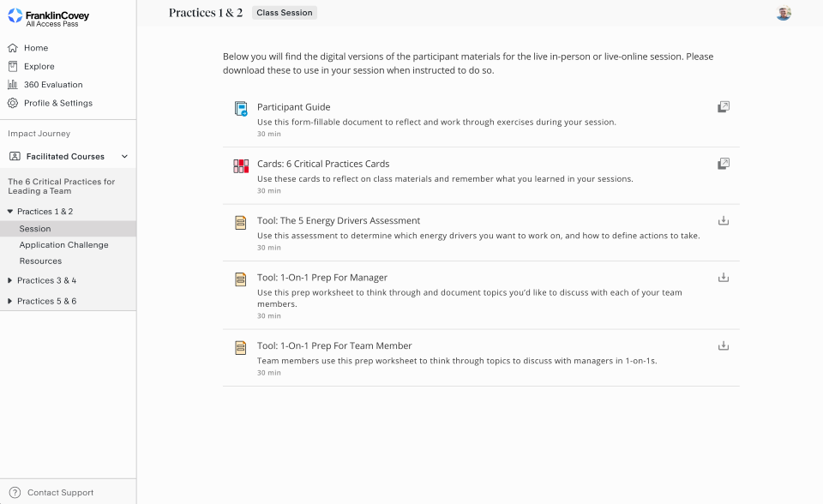Open Explore from the sidebar
The image size is (823, 504).
(39, 66)
